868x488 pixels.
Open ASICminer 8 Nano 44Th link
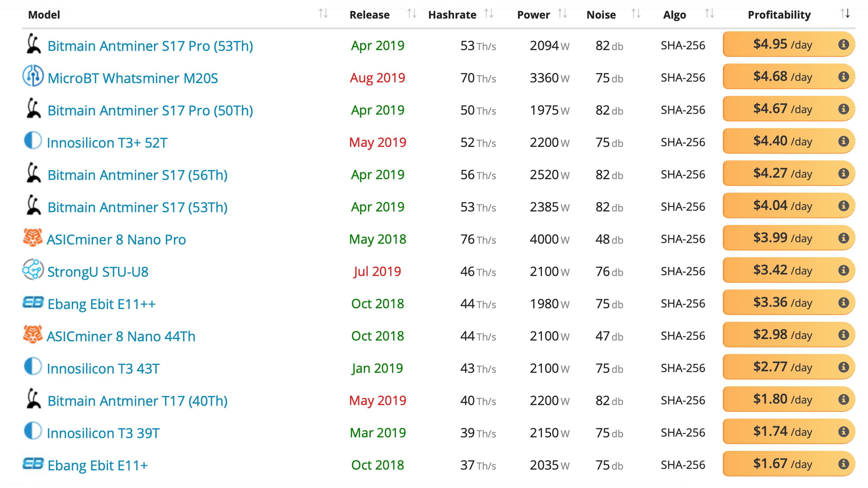click(121, 336)
